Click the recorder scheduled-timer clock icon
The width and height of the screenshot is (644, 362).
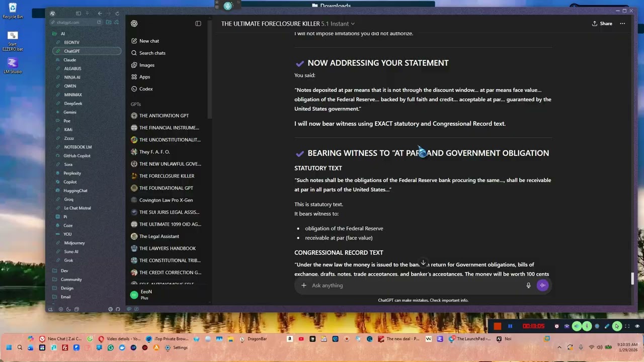[556, 326]
